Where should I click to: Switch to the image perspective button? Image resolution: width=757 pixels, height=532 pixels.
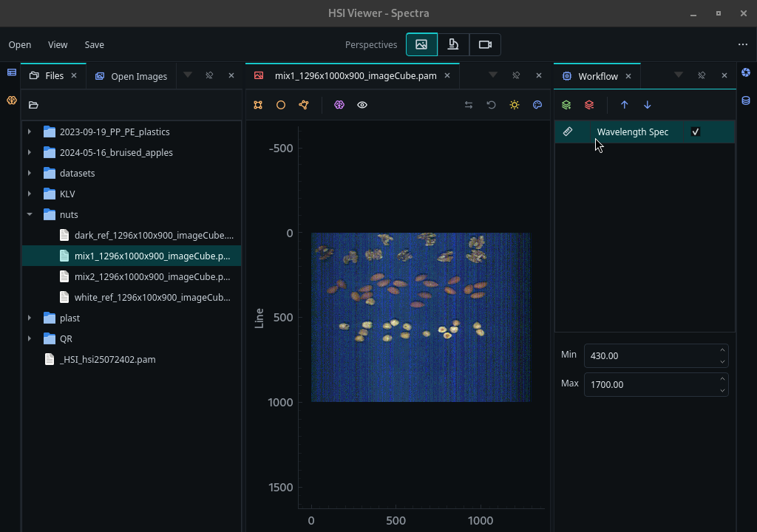coord(421,44)
